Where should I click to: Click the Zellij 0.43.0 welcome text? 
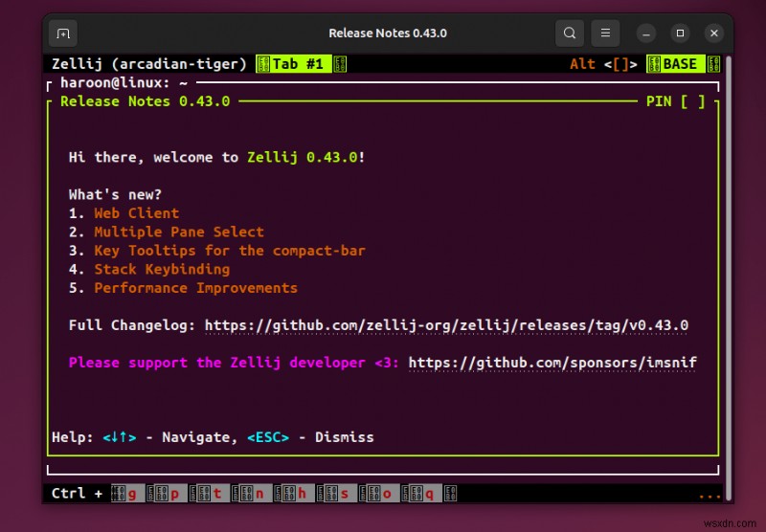[305, 157]
